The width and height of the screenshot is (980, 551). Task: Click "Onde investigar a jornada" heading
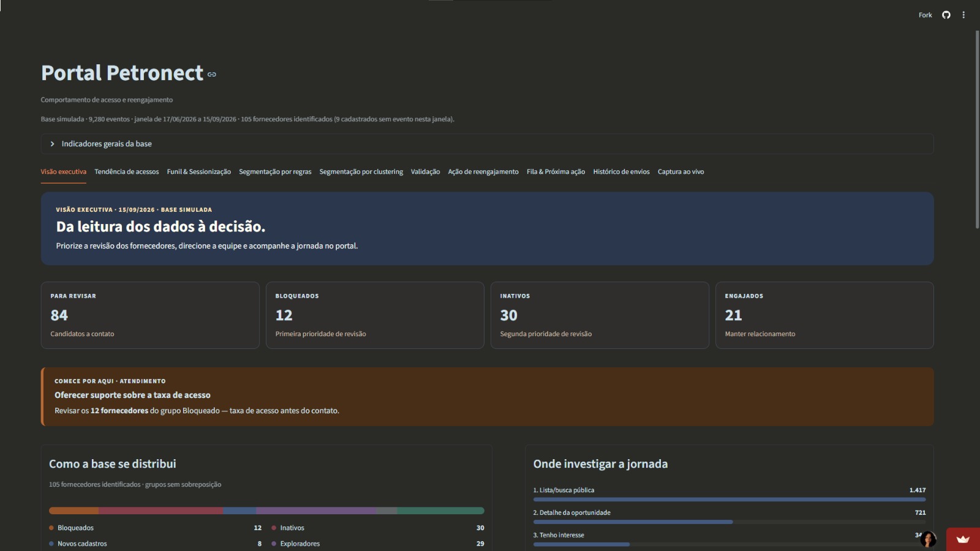600,464
